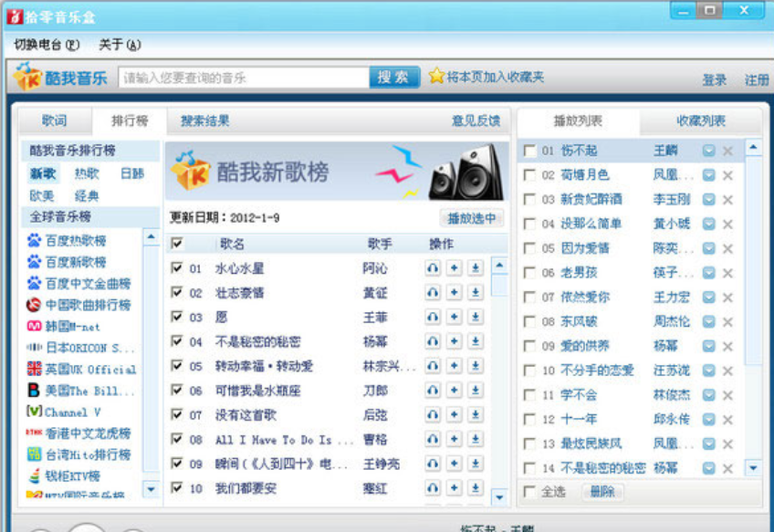Screen dimensions: 774x532
Task: Click down arrow of song chart scrollbar
Action: [x=499, y=497]
